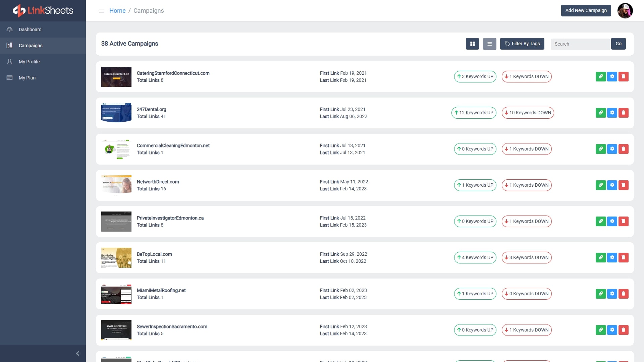Open the Filter By Tags button
The image size is (644, 362).
[x=522, y=44]
